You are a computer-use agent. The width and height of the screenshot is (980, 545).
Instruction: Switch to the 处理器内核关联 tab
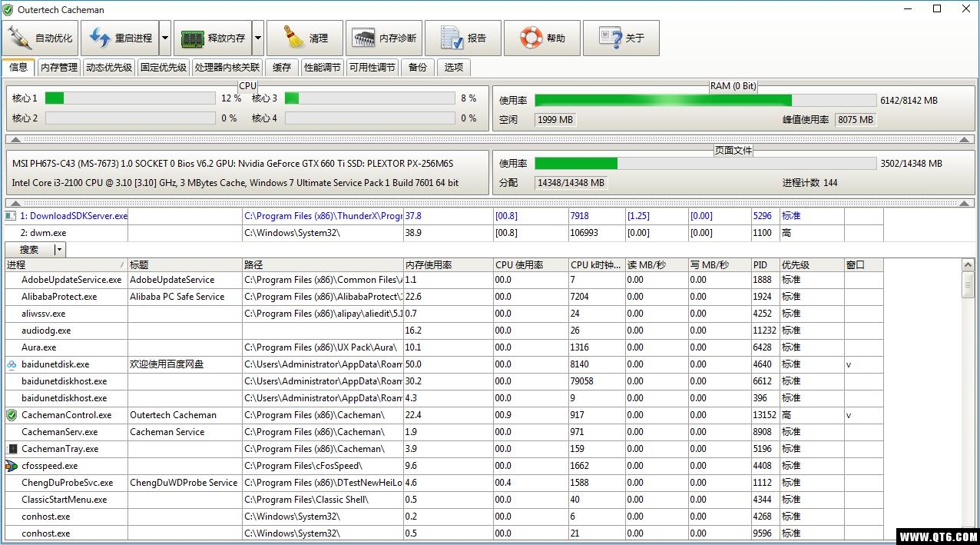click(x=227, y=68)
